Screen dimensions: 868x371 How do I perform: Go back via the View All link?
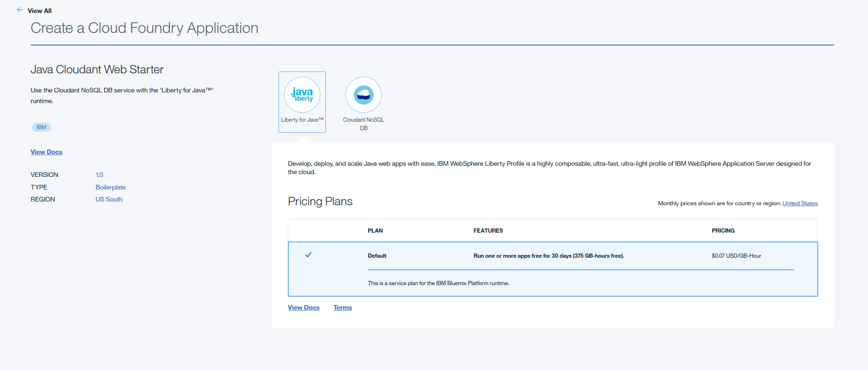click(x=40, y=11)
